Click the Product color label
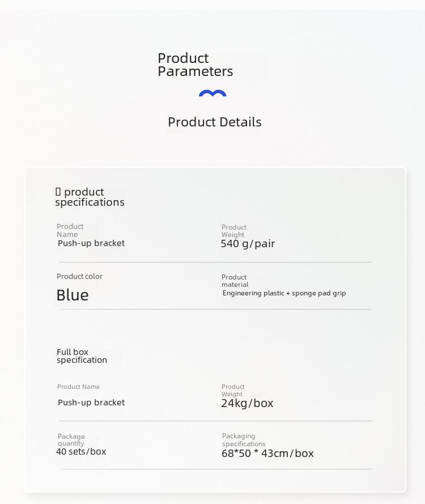 (x=79, y=277)
